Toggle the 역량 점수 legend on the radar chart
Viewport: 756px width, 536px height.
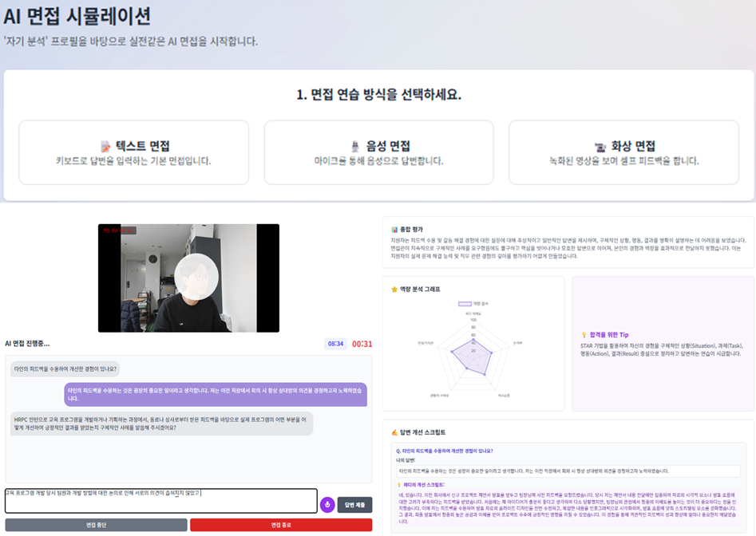click(x=473, y=302)
